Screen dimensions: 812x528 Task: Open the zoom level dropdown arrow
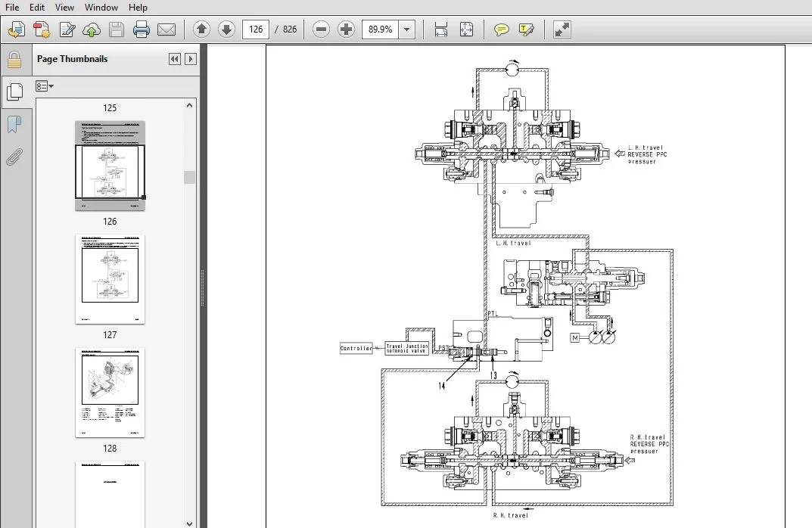point(407,30)
